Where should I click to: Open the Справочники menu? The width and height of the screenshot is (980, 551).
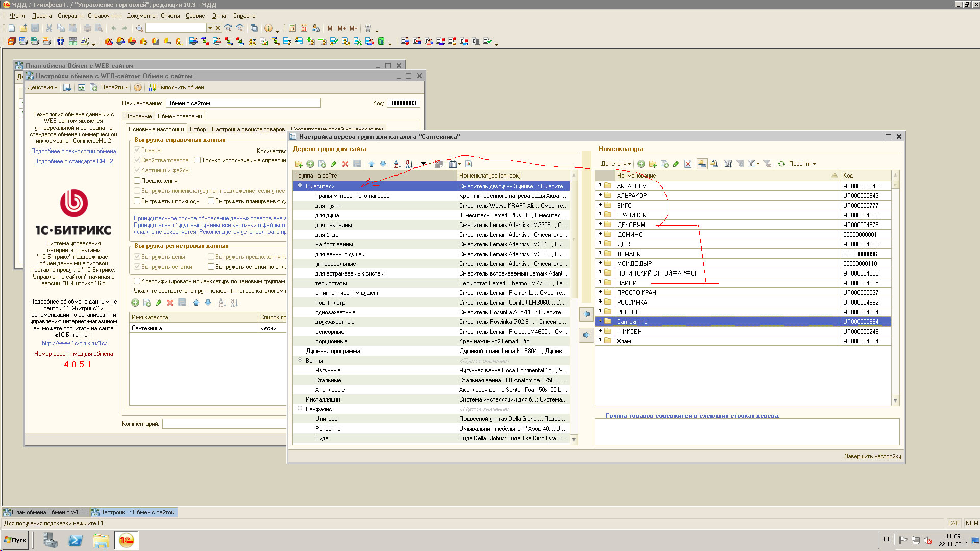[104, 16]
